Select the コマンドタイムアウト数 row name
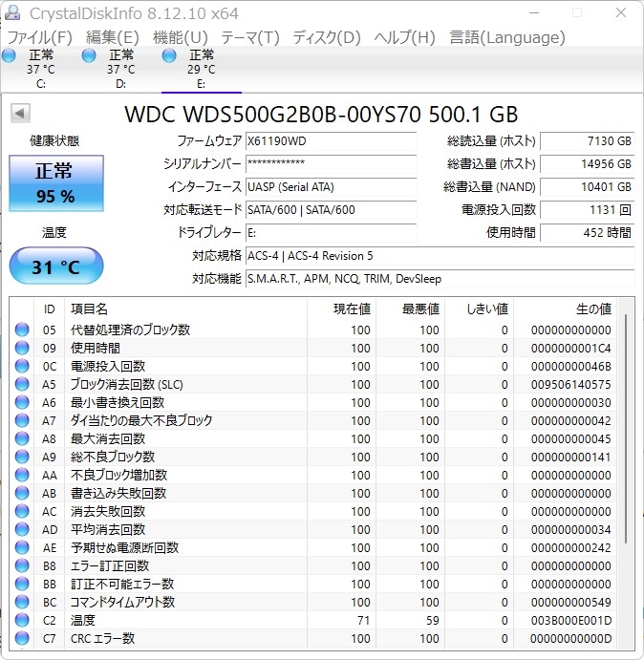The width and height of the screenshot is (644, 660). pyautogui.click(x=122, y=602)
